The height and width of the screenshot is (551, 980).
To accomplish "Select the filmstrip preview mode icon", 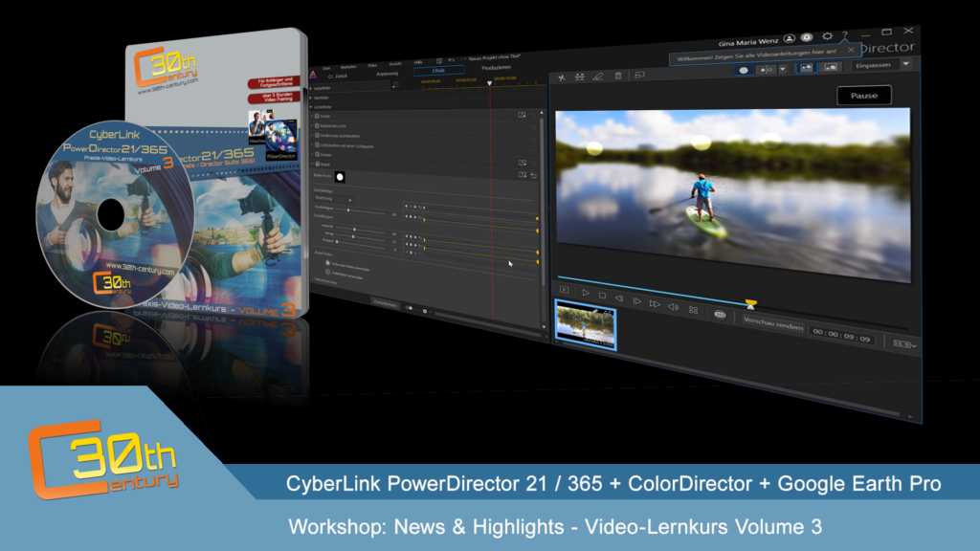I will pos(806,68).
